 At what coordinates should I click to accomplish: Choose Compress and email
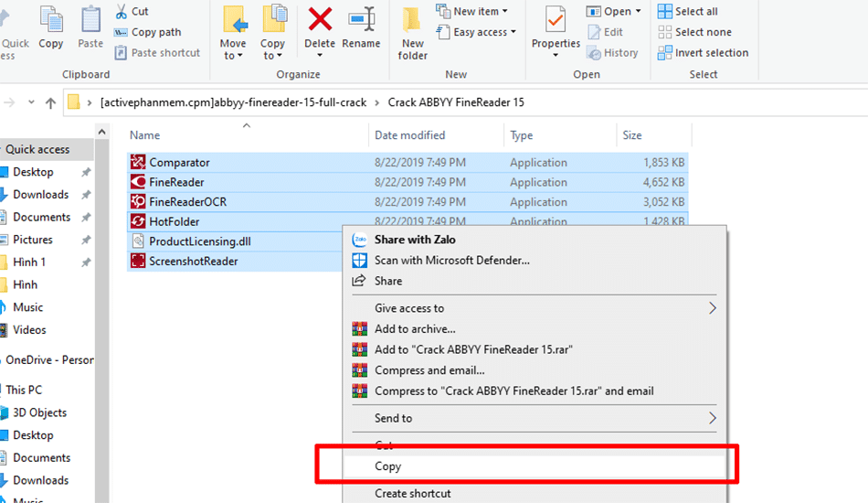coord(429,370)
